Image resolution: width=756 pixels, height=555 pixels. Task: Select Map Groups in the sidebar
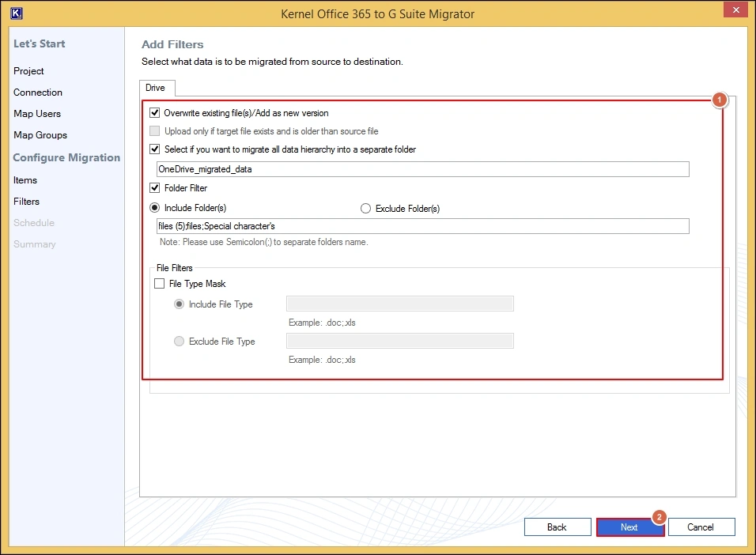pos(40,135)
